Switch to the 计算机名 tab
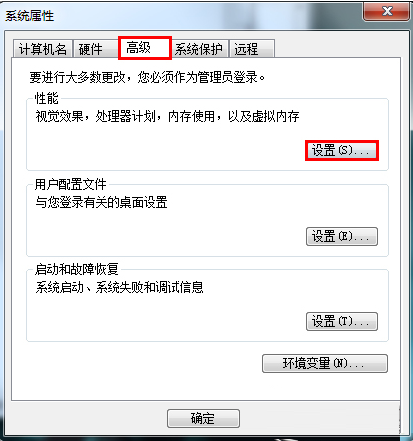413x441 pixels. (43, 49)
